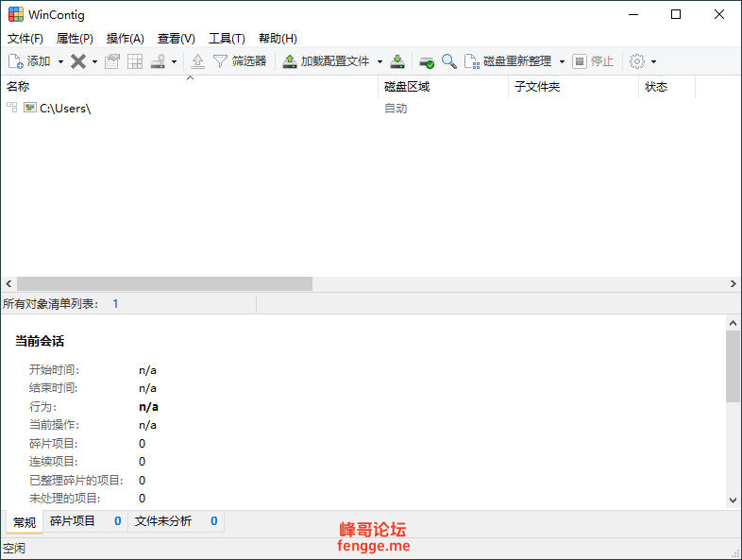Click the disk zone placement icon
This screenshot has width=742, height=560.
tap(158, 61)
